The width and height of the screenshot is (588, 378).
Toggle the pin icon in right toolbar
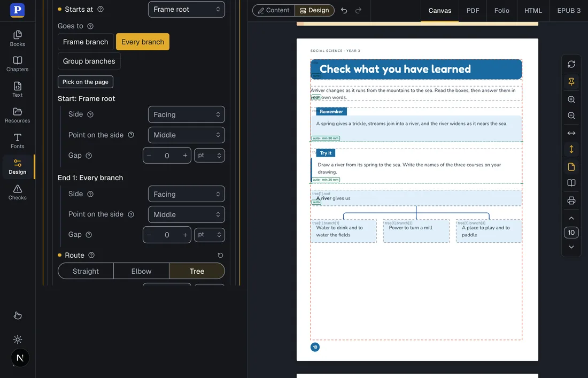571,82
